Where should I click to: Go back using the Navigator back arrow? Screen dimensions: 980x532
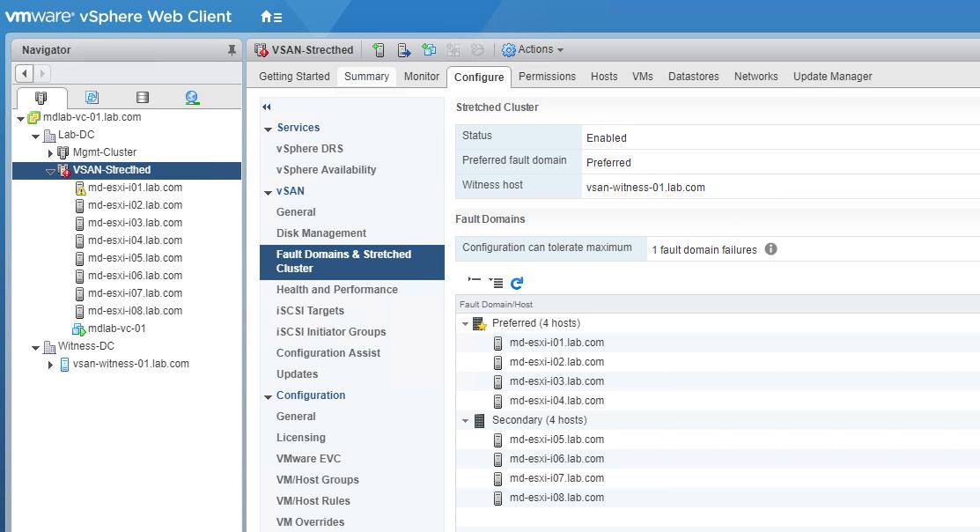click(25, 73)
